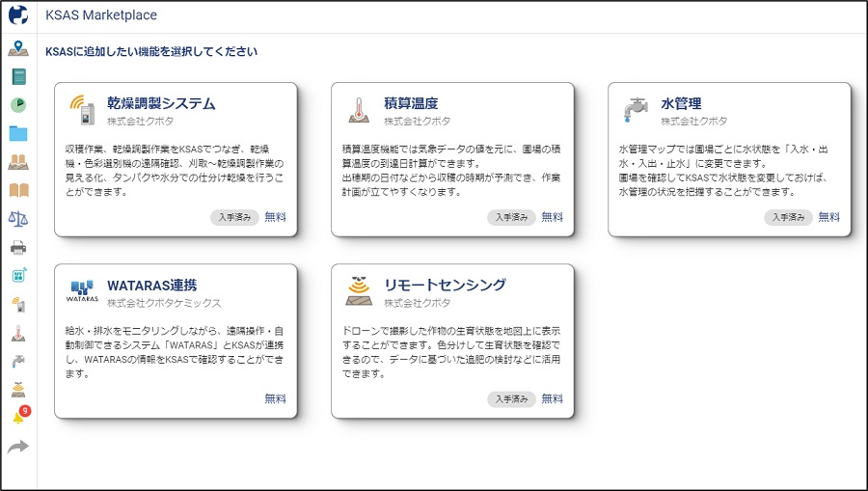The image size is (868, 491).
Task: Open the 積算温度 card title
Action: coord(411,103)
